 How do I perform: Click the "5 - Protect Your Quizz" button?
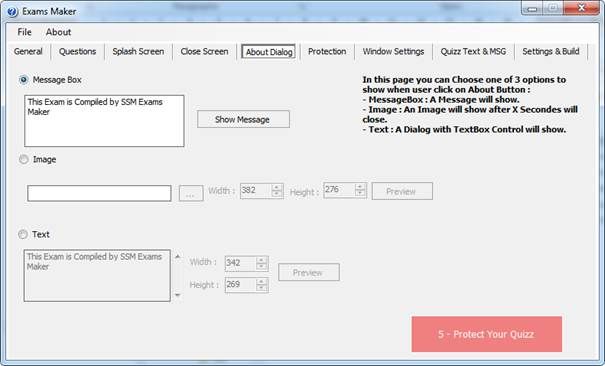487,334
